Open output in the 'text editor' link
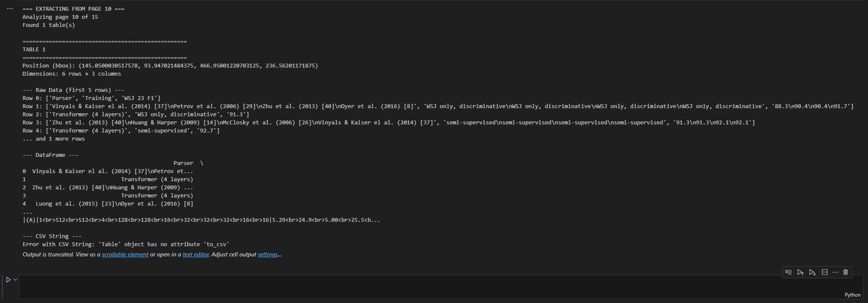Screen dimensions: 868x303 (x=196, y=254)
